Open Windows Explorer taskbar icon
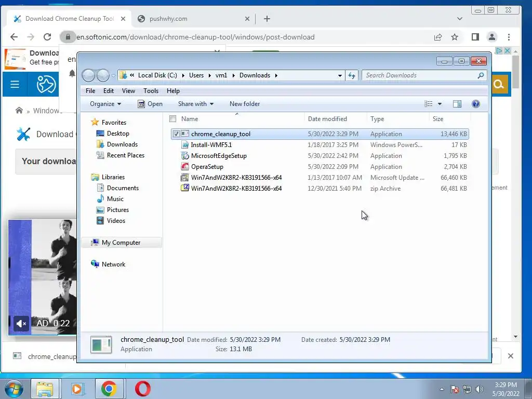 point(45,389)
